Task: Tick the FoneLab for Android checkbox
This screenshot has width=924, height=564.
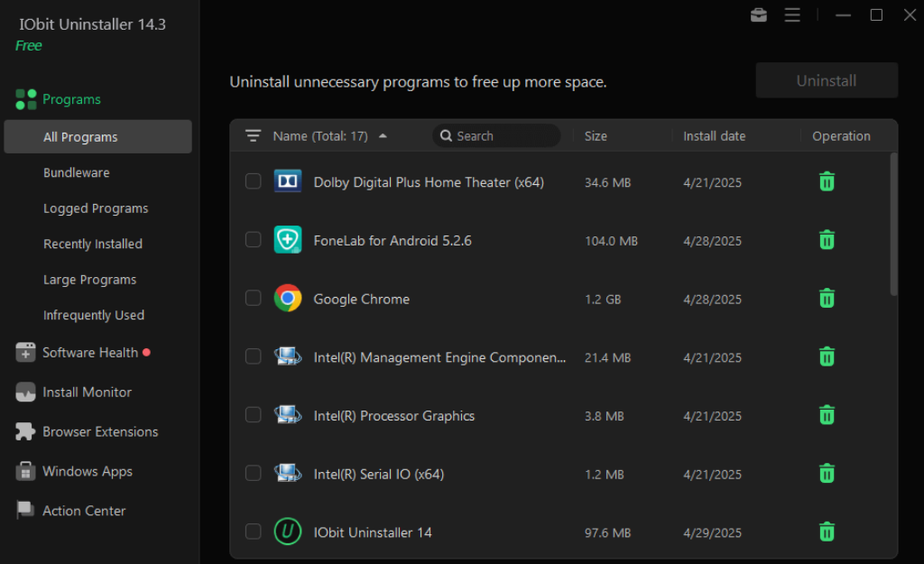Action: click(x=254, y=240)
